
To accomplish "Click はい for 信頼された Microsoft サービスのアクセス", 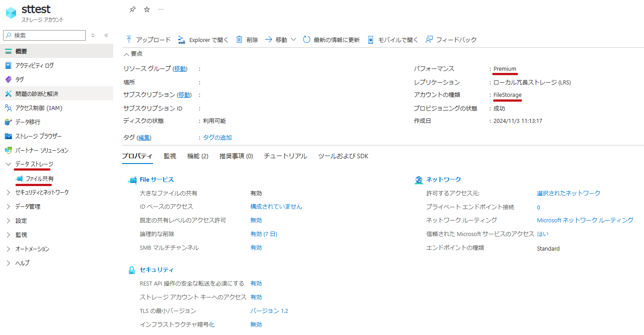I will tap(543, 234).
